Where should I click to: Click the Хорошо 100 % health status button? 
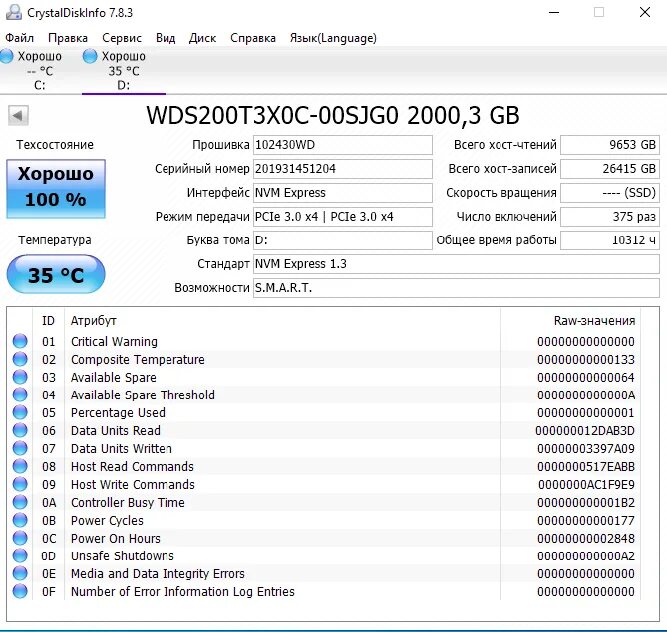(x=56, y=188)
